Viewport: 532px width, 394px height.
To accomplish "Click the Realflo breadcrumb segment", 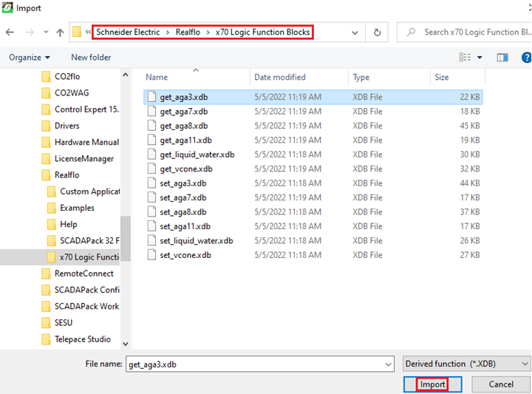I will click(188, 32).
